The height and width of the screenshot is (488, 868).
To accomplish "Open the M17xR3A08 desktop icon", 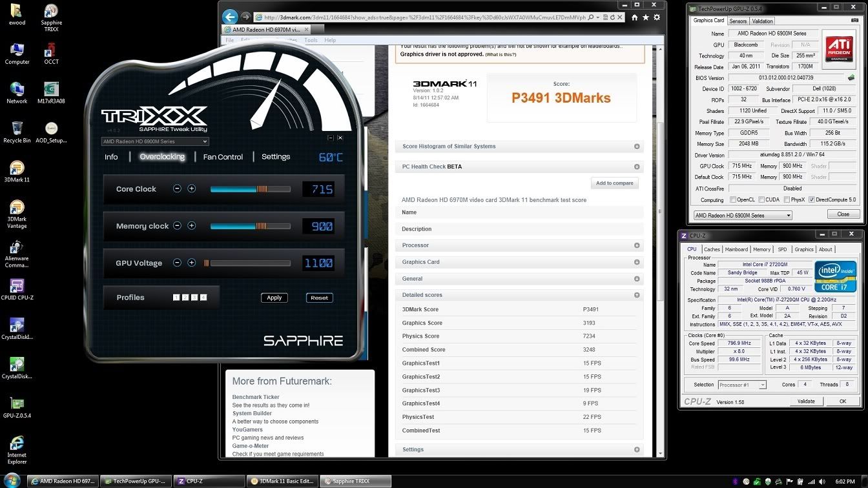I will point(51,93).
